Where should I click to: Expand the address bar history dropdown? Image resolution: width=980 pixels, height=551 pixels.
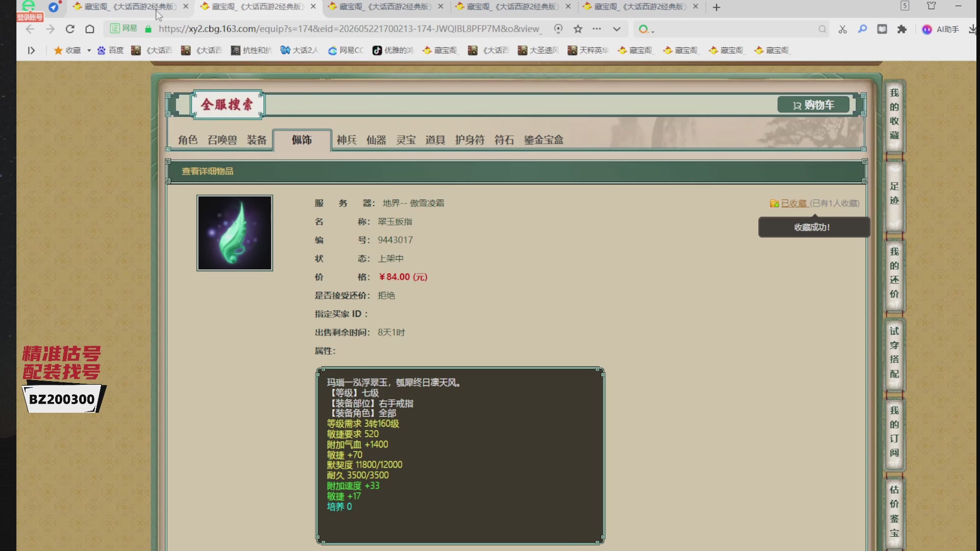(617, 29)
